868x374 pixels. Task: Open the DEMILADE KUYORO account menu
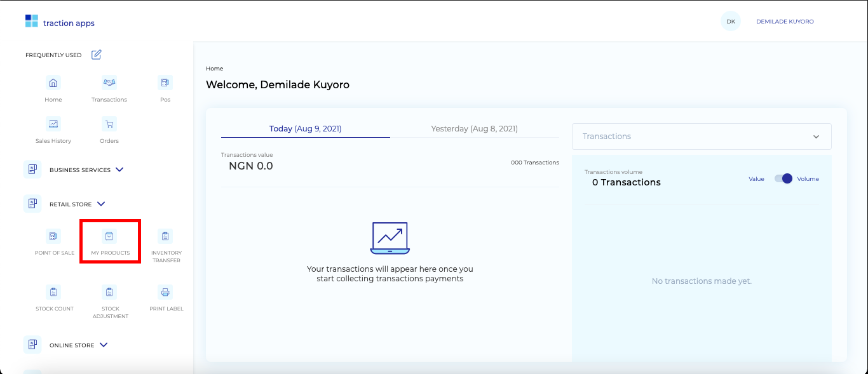click(x=785, y=21)
